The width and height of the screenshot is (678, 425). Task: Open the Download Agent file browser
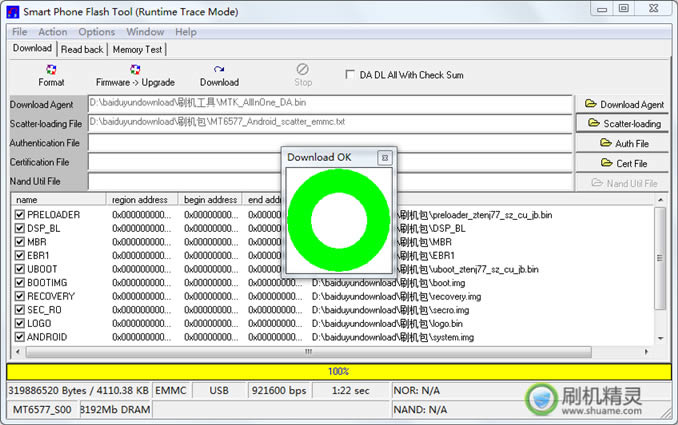tap(624, 104)
